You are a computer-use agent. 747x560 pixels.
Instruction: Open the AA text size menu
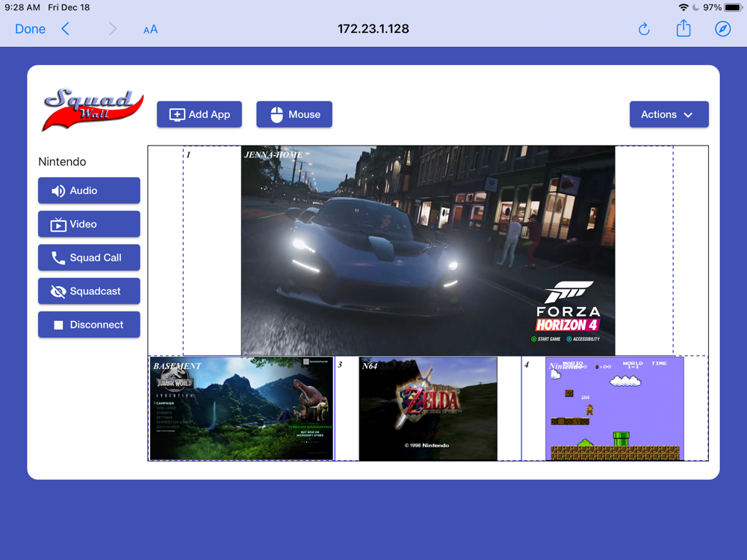point(151,30)
